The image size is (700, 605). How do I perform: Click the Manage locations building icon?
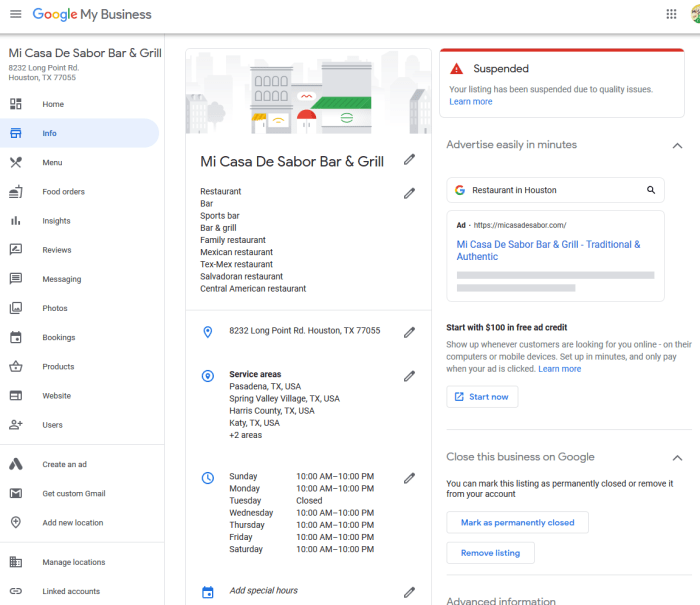(x=16, y=562)
